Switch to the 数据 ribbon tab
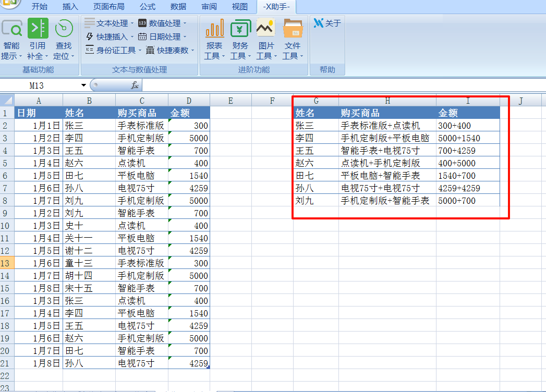Image resolution: width=546 pixels, height=392 pixels. click(x=178, y=7)
